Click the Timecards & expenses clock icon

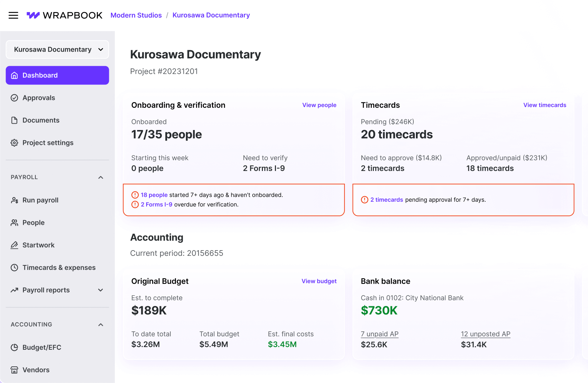click(14, 268)
